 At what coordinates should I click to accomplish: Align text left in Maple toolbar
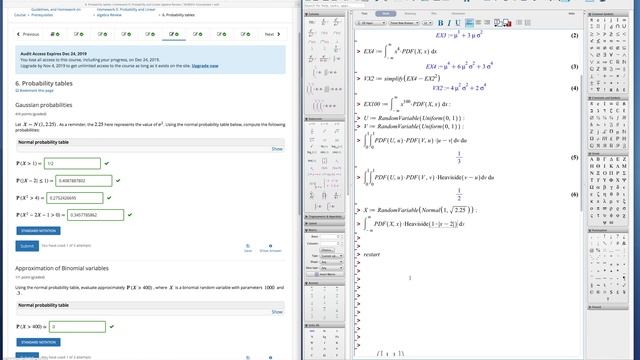click(469, 23)
